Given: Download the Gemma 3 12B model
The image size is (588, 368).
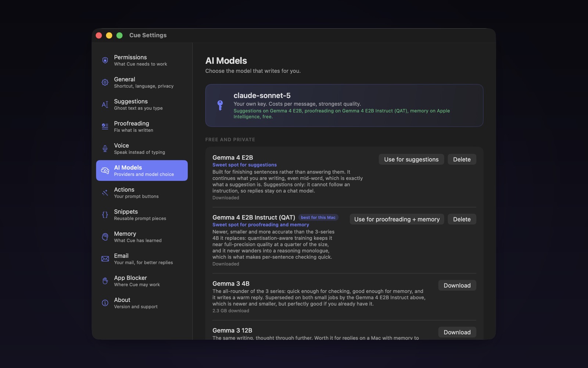Looking at the screenshot, I should [457, 332].
